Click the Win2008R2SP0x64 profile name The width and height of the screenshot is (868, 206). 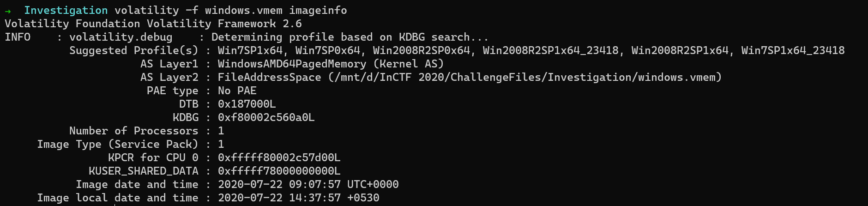(421, 50)
